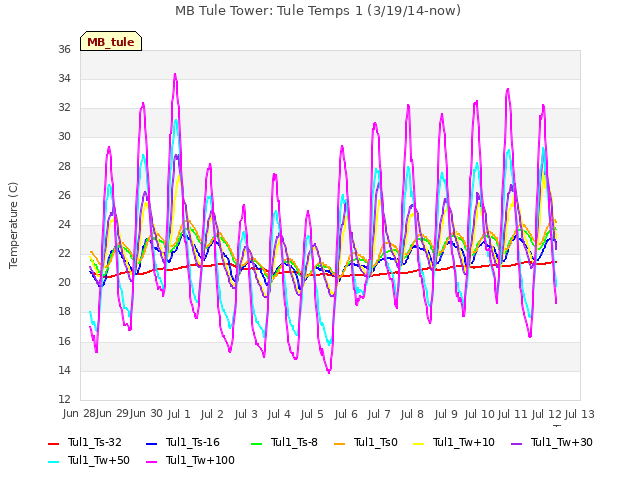This screenshot has width=640, height=480.
Task: Click the 20 y-axis tick label
Action: click(64, 283)
